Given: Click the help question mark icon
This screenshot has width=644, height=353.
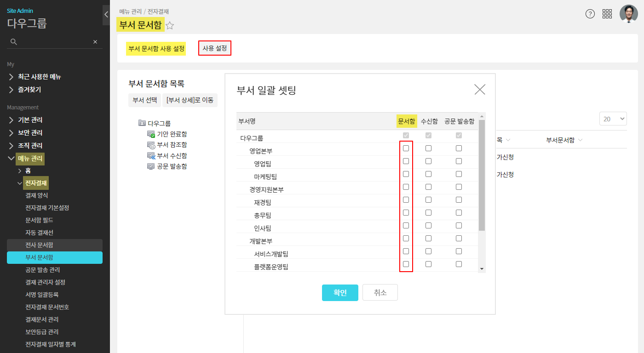Looking at the screenshot, I should (x=590, y=14).
